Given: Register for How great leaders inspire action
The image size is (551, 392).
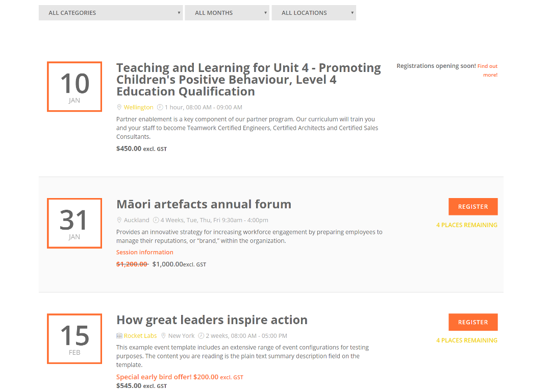Looking at the screenshot, I should pyautogui.click(x=473, y=322).
